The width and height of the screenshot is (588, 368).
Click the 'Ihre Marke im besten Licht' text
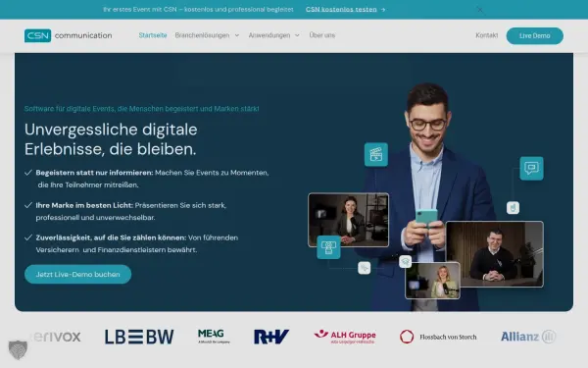84,205
